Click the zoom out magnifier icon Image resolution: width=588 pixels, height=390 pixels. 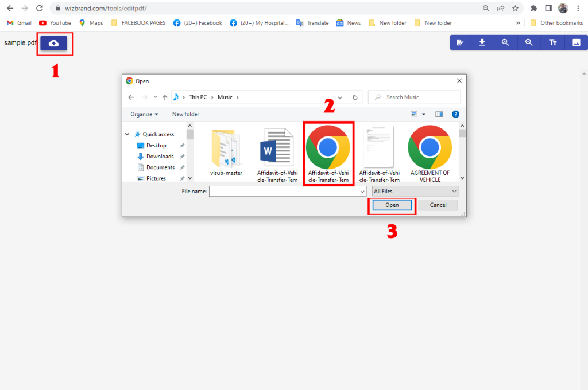click(529, 42)
